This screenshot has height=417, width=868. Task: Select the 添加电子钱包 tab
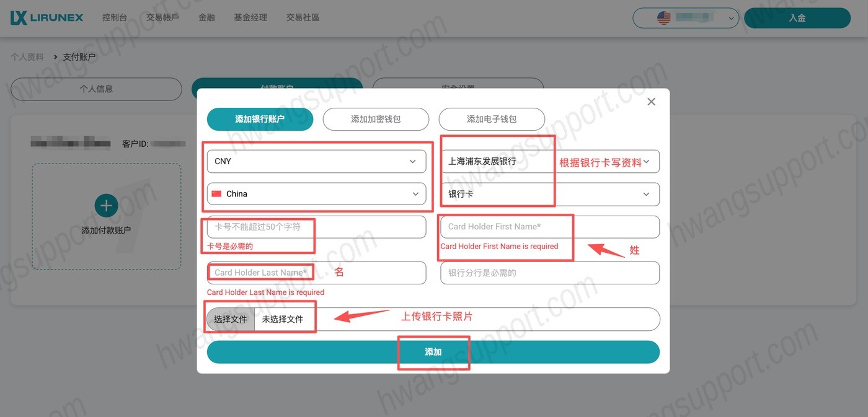tap(492, 119)
